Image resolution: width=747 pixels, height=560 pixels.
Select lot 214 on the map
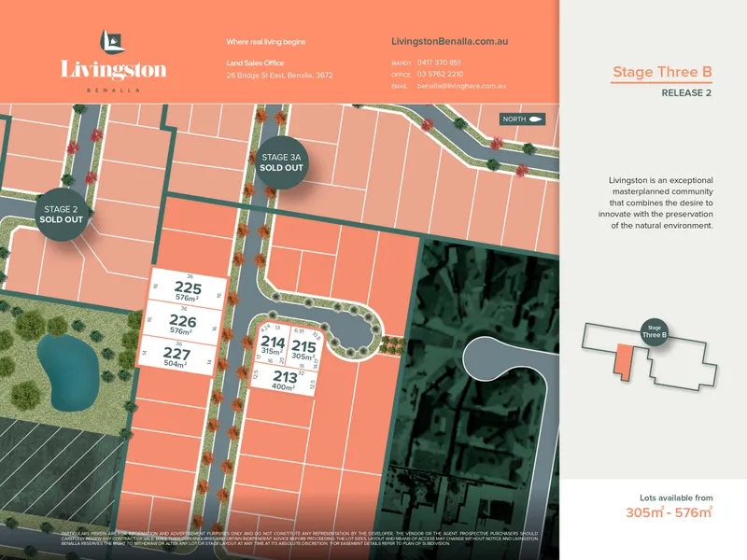pos(272,344)
